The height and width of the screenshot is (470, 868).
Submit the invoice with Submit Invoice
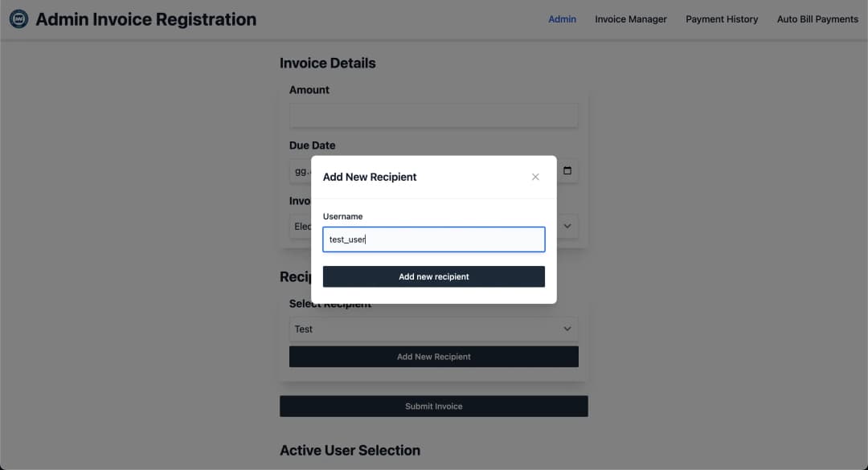tap(433, 407)
